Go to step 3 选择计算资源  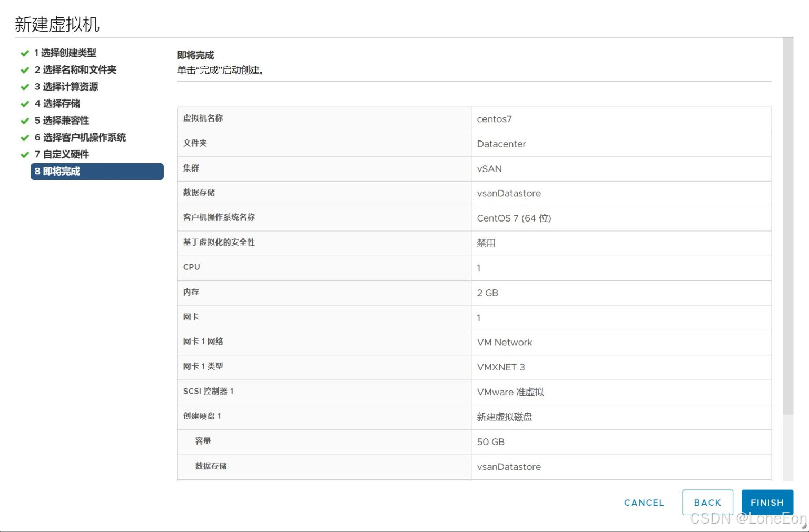tap(66, 86)
